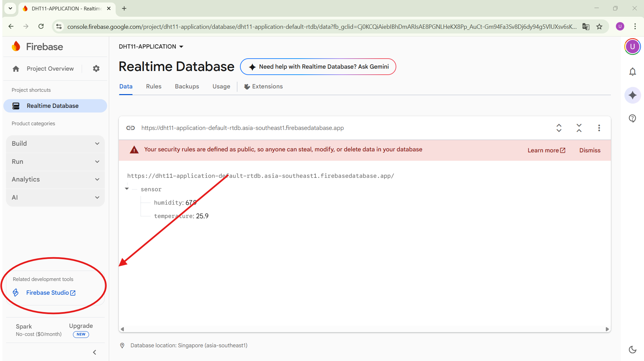Click the horizontal scrollbar right arrow

(x=607, y=329)
